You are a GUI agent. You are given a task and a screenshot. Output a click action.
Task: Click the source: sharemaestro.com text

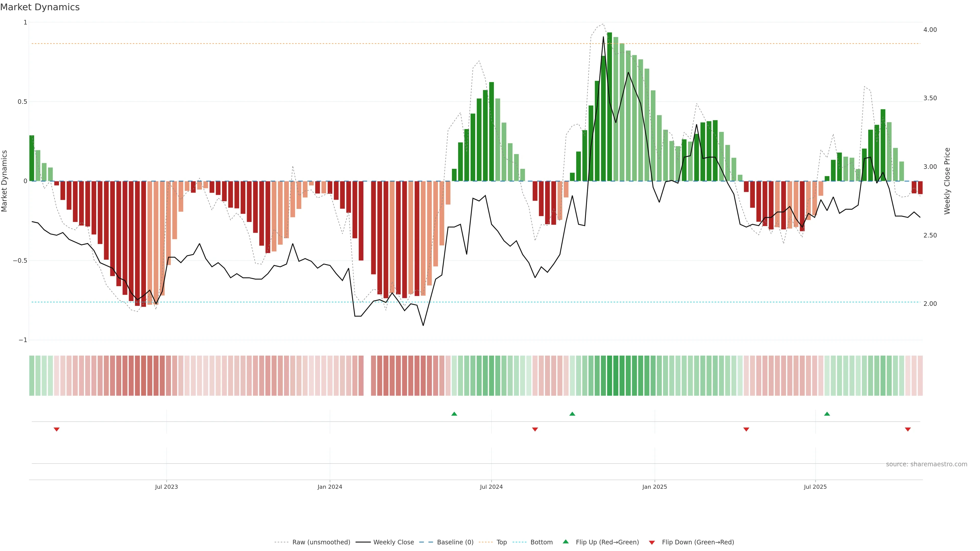click(926, 464)
